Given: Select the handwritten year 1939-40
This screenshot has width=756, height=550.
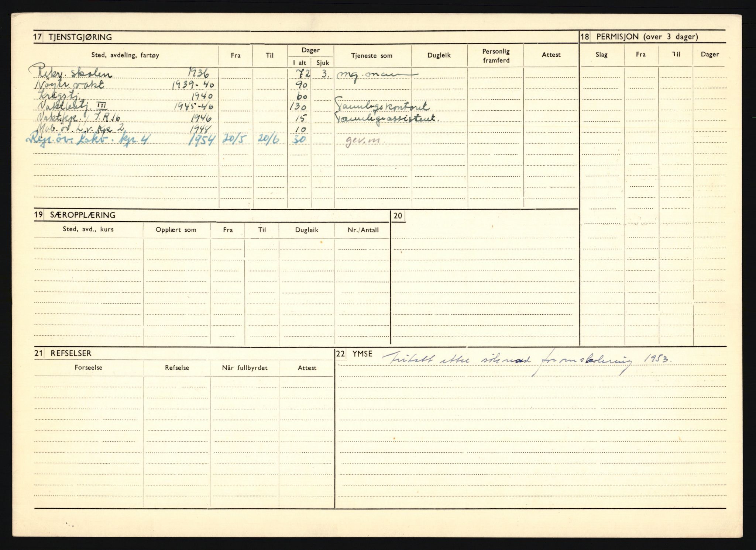Looking at the screenshot, I should pyautogui.click(x=193, y=85).
